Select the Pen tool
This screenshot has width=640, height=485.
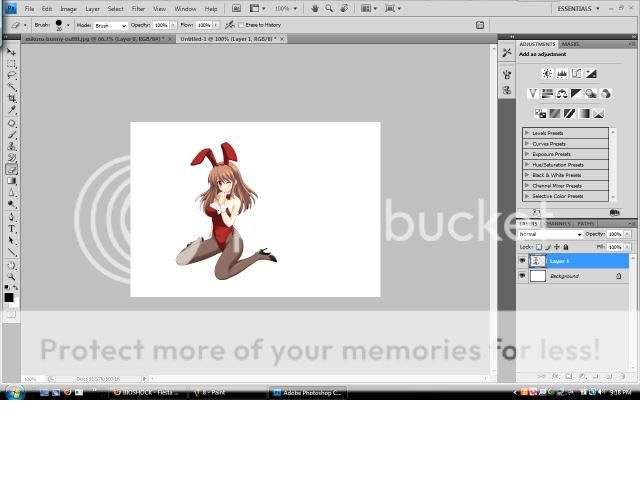click(x=11, y=217)
